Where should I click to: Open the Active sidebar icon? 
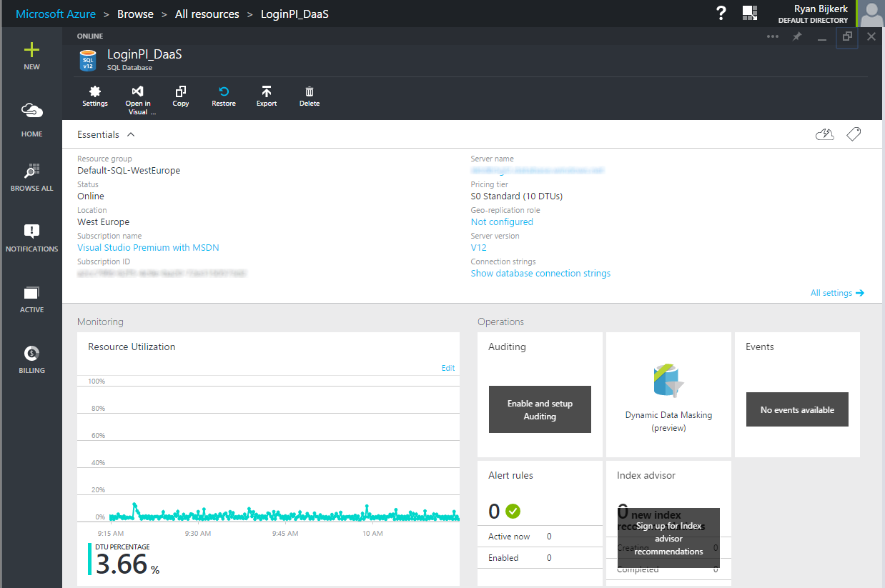[x=31, y=292]
